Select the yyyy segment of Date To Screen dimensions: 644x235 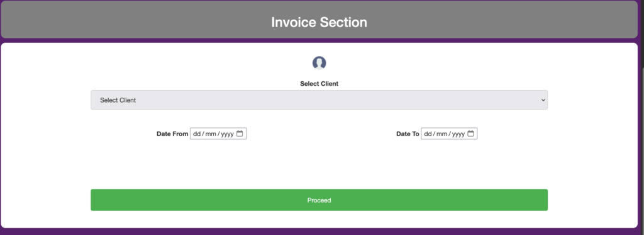coord(458,134)
